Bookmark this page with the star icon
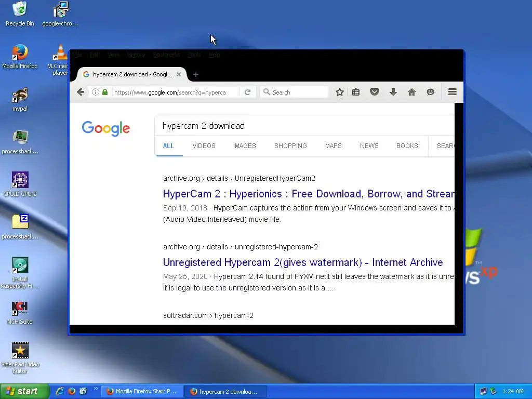Screen dimensions: 532x399 coord(340,92)
